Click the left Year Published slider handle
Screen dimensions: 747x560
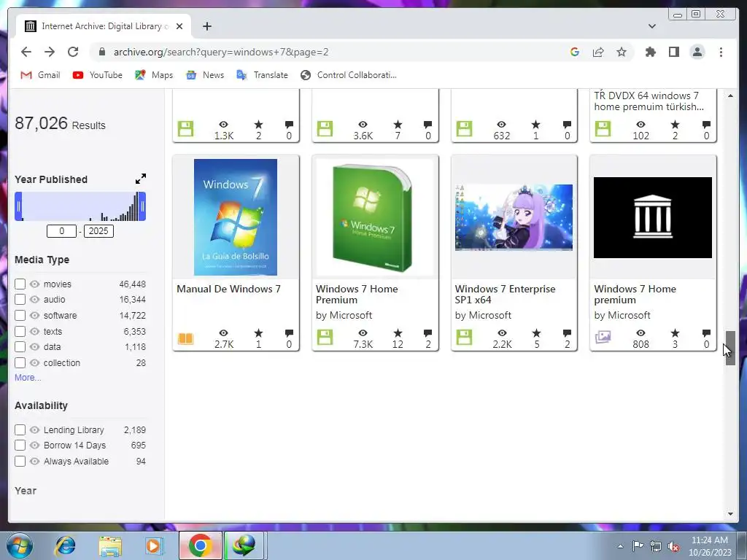coord(18,206)
